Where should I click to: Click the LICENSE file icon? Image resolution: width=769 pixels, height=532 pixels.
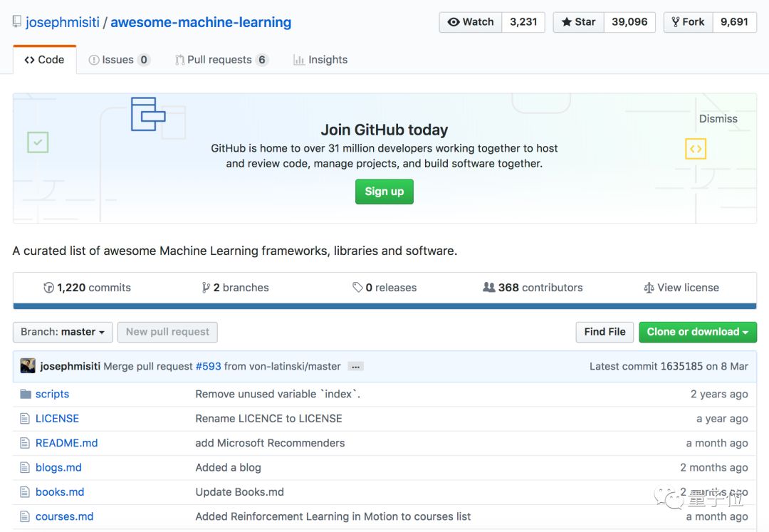tap(26, 419)
